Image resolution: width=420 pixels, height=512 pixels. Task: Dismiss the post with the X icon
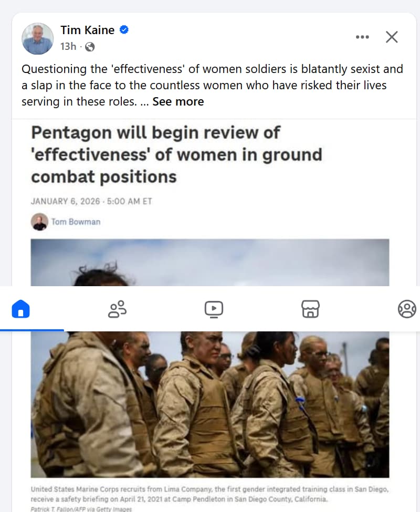click(392, 37)
